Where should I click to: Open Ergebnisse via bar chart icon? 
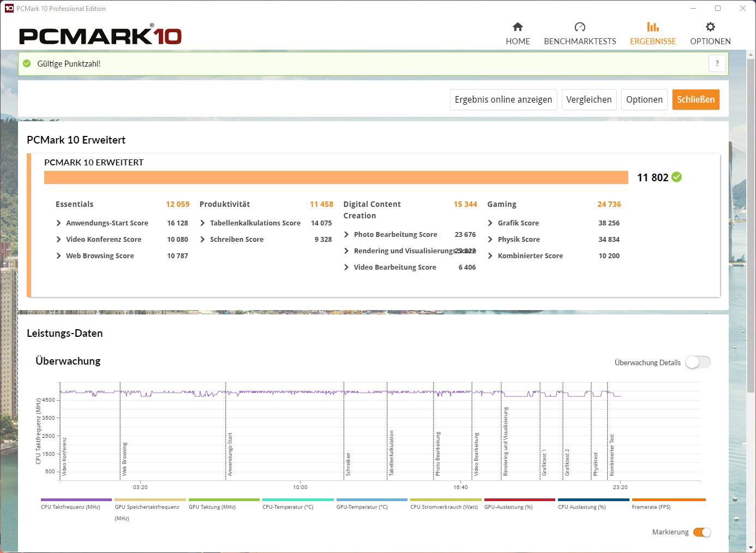653,27
